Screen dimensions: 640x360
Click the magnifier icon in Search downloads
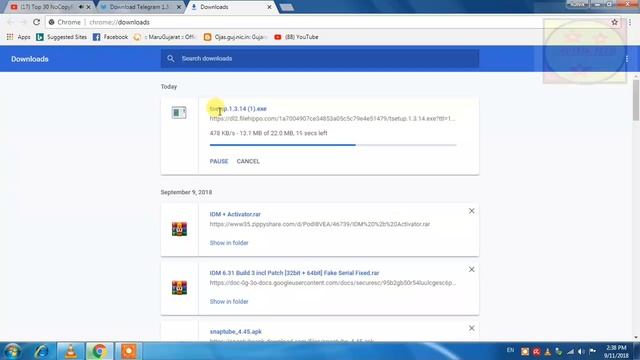(171, 58)
